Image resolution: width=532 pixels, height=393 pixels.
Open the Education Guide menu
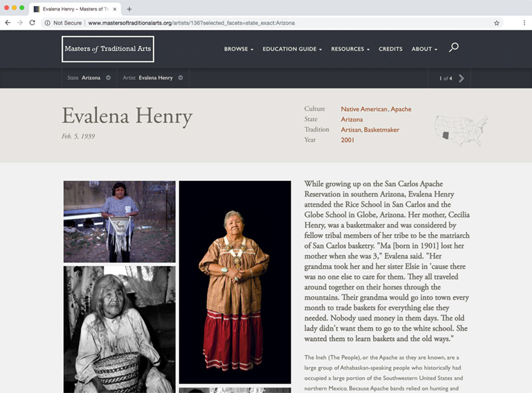(292, 49)
